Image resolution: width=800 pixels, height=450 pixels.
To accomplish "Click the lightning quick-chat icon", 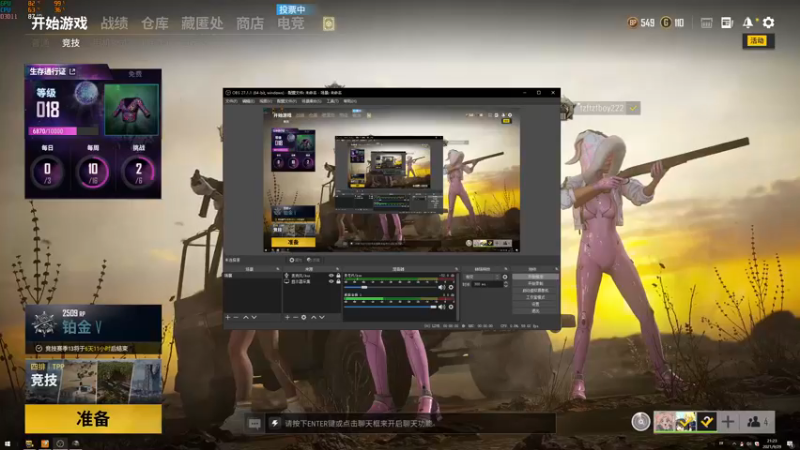I will coord(274,423).
